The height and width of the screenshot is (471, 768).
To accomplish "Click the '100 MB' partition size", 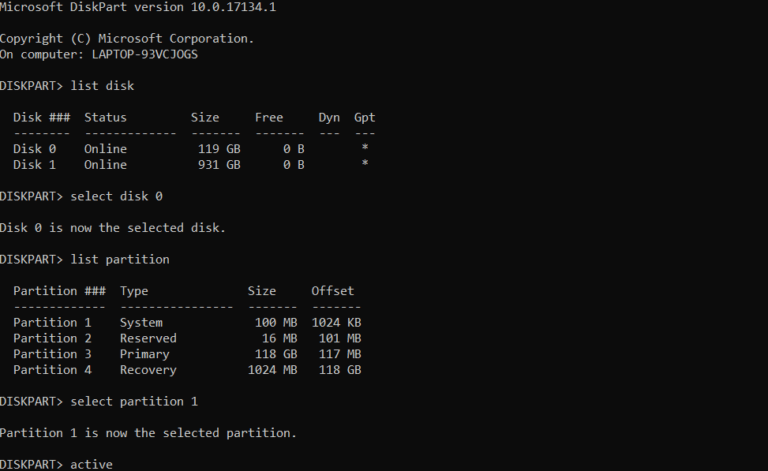I will coord(276,323).
